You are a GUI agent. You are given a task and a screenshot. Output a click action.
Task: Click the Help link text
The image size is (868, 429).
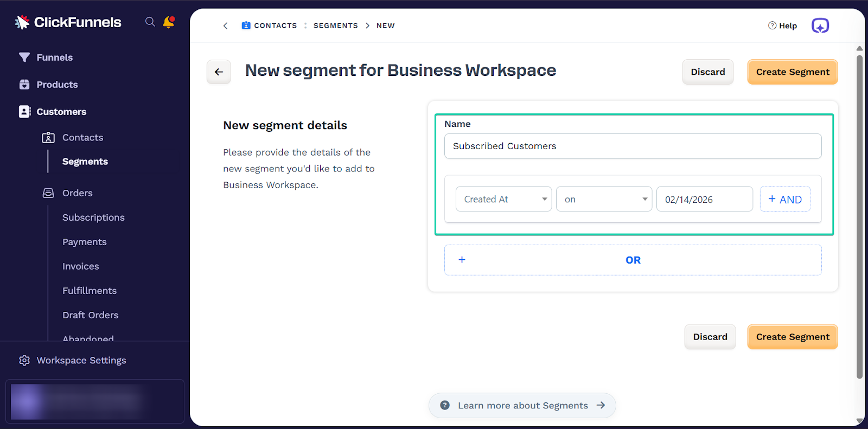click(x=788, y=25)
